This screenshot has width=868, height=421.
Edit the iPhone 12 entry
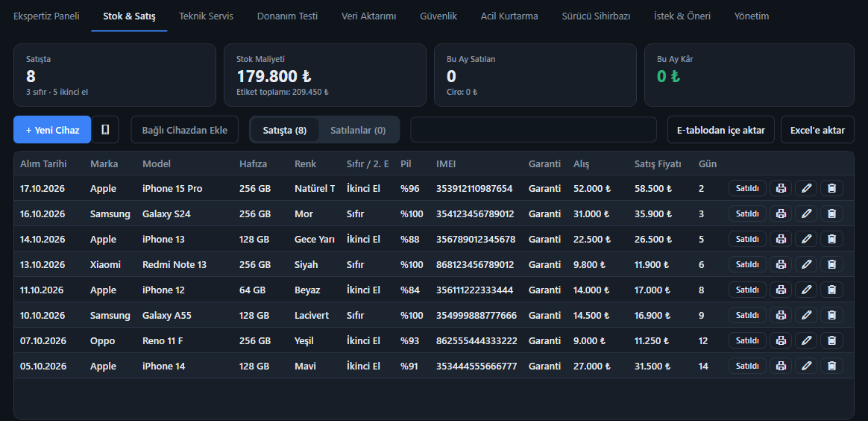[x=806, y=290]
